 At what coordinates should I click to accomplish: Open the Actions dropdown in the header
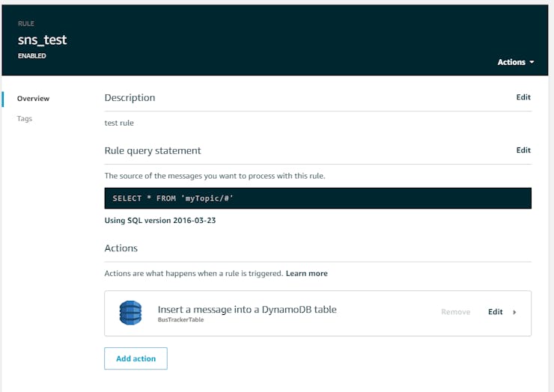516,62
